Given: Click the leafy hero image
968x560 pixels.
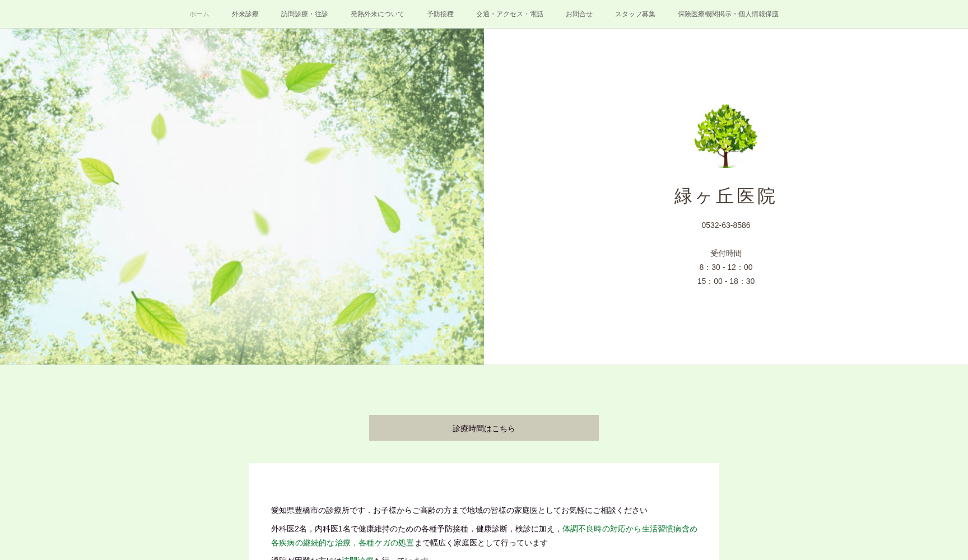Looking at the screenshot, I should pyautogui.click(x=241, y=196).
